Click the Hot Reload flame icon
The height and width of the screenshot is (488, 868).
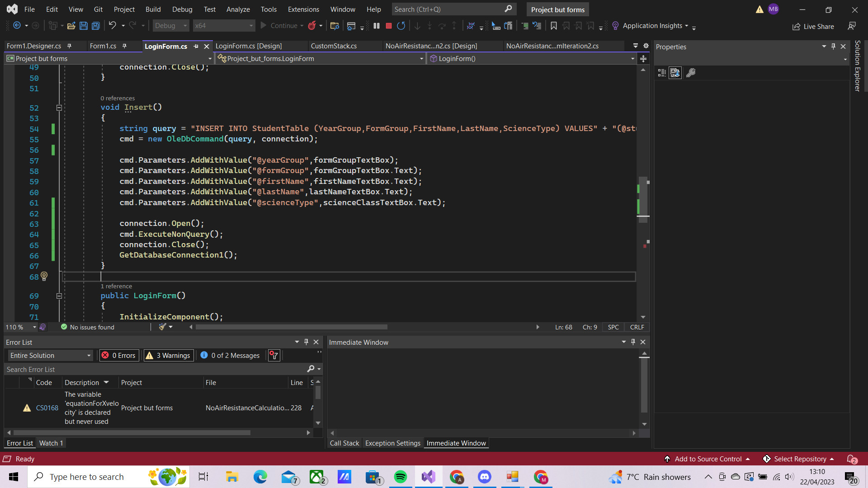[312, 26]
